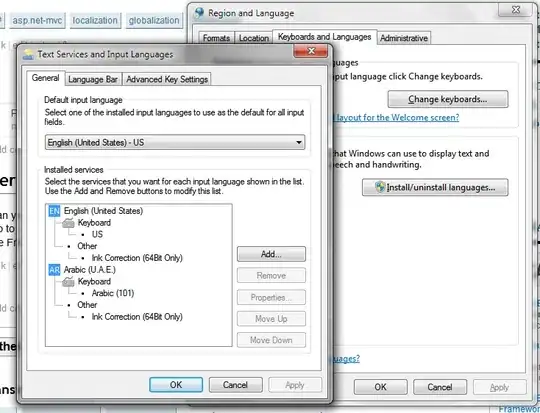Screen dimensions: 540x413
Task: Open the Welcome screen layout link
Action: pyautogui.click(x=396, y=118)
